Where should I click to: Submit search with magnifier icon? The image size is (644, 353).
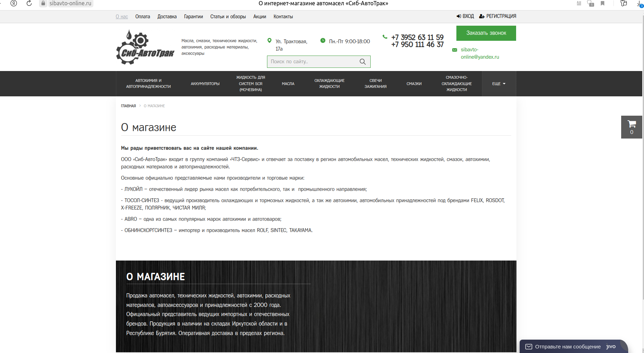[x=363, y=62]
